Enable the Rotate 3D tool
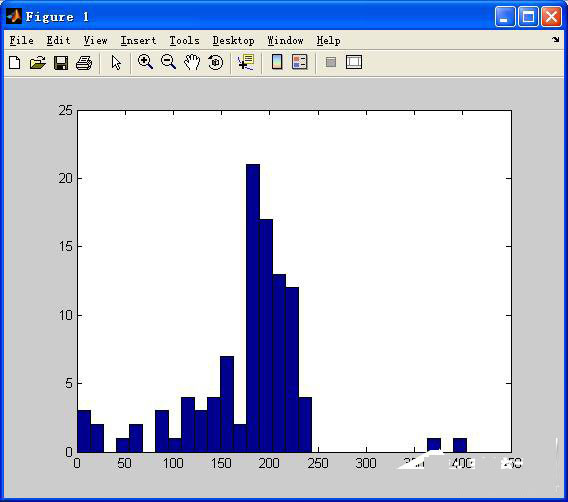568x502 pixels. (x=216, y=62)
